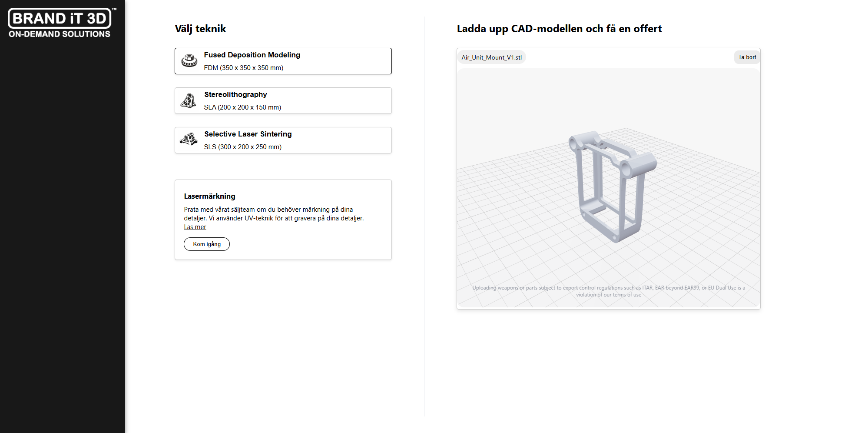Click the Lasermärkning heading

click(x=209, y=196)
